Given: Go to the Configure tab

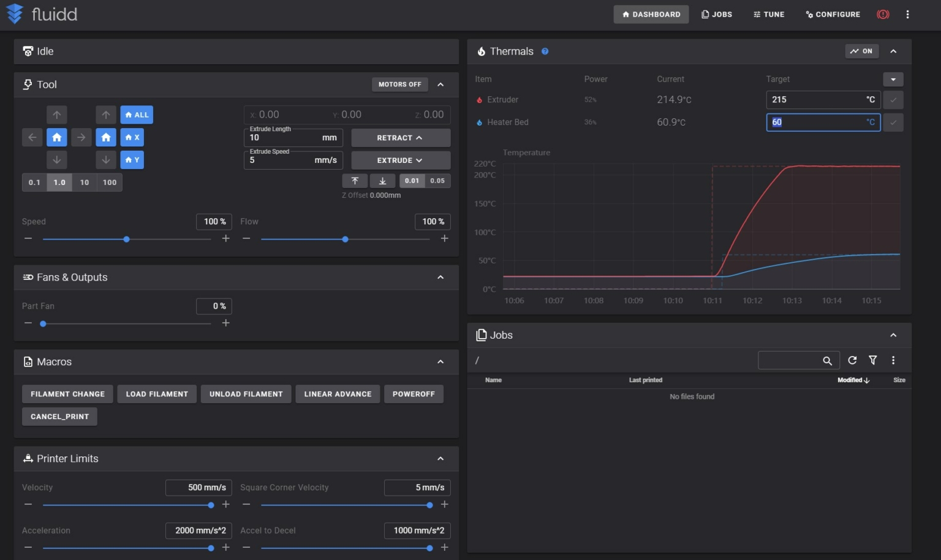Looking at the screenshot, I should 833,14.
